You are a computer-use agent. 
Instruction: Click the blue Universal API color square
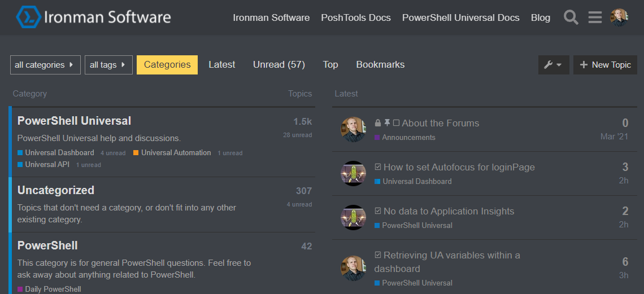(20, 165)
